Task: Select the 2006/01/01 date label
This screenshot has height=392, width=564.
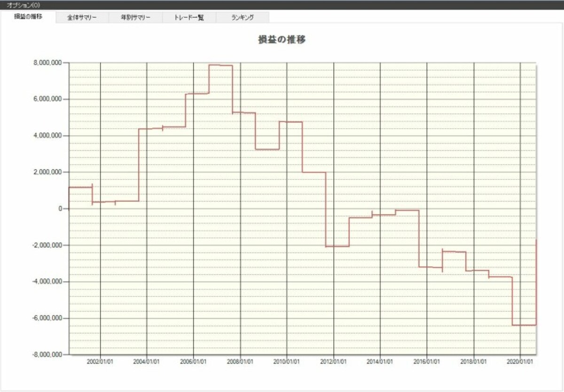Action: (x=194, y=362)
